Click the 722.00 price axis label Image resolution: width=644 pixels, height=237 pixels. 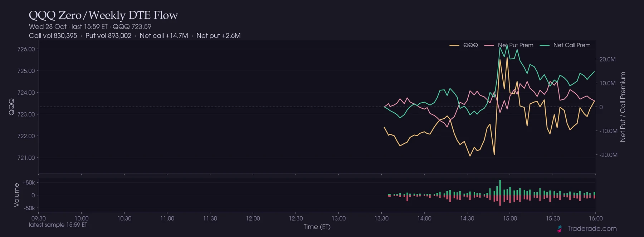[26, 136]
